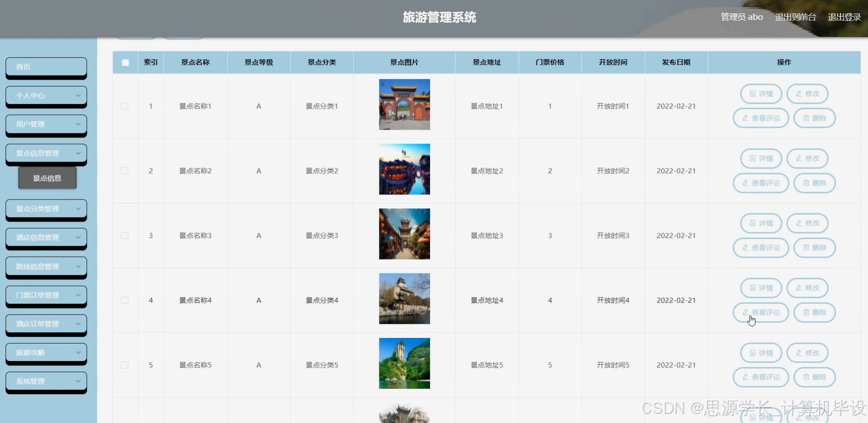Click 修改 button for 景点名称4
This screenshot has height=423, width=868.
[807, 288]
